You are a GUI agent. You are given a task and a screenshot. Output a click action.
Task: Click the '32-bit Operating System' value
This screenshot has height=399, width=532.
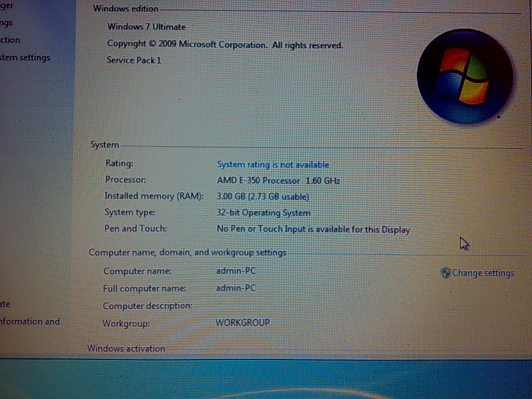tap(263, 212)
